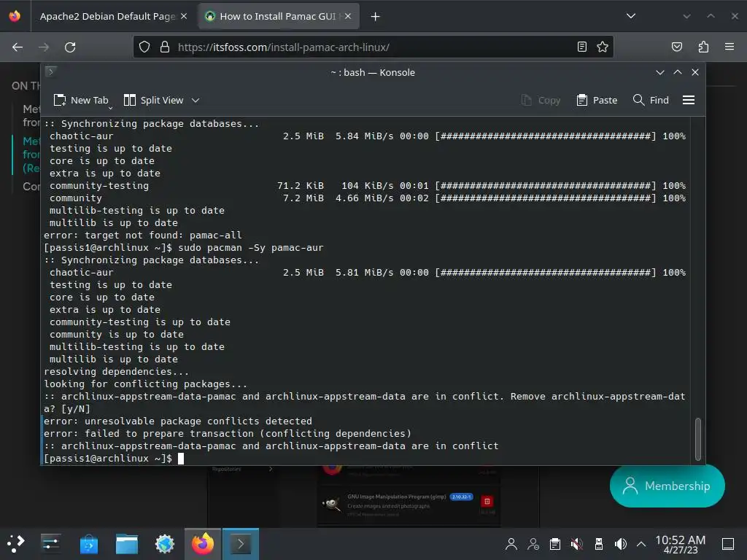The height and width of the screenshot is (560, 747).
Task: Launch Discover software store from taskbar
Action: (x=88, y=544)
